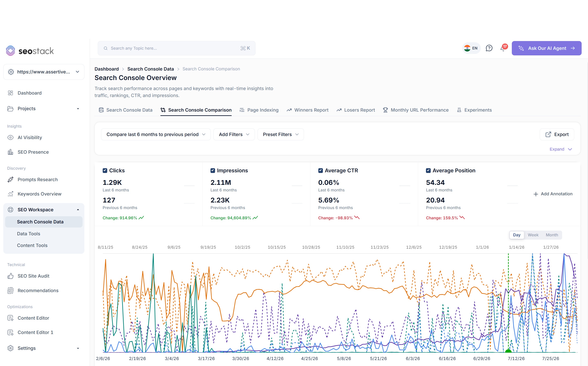Uncheck the Impressions metric checkbox
The height and width of the screenshot is (366, 588).
(x=213, y=170)
